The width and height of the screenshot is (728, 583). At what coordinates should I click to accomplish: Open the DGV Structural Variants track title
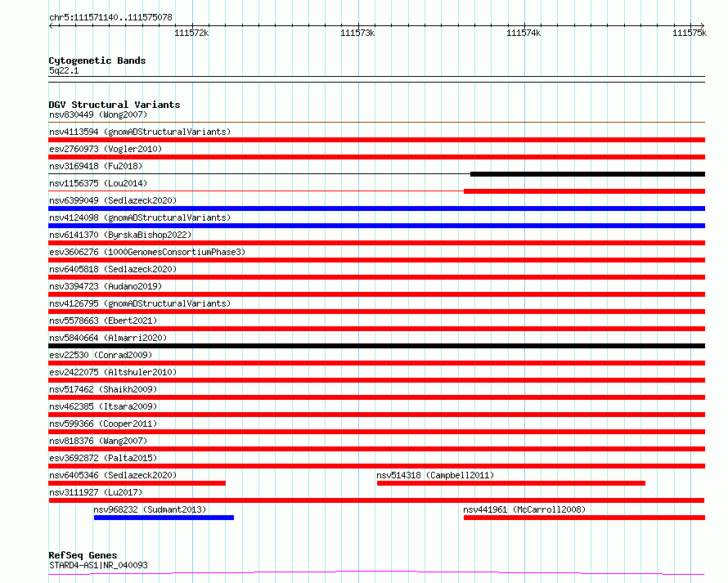pyautogui.click(x=115, y=105)
